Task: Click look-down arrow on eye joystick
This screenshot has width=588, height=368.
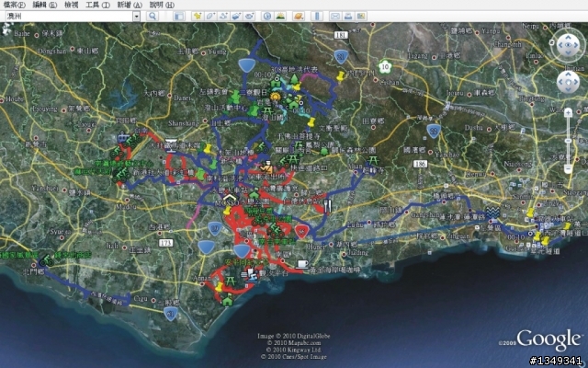Action: [568, 52]
